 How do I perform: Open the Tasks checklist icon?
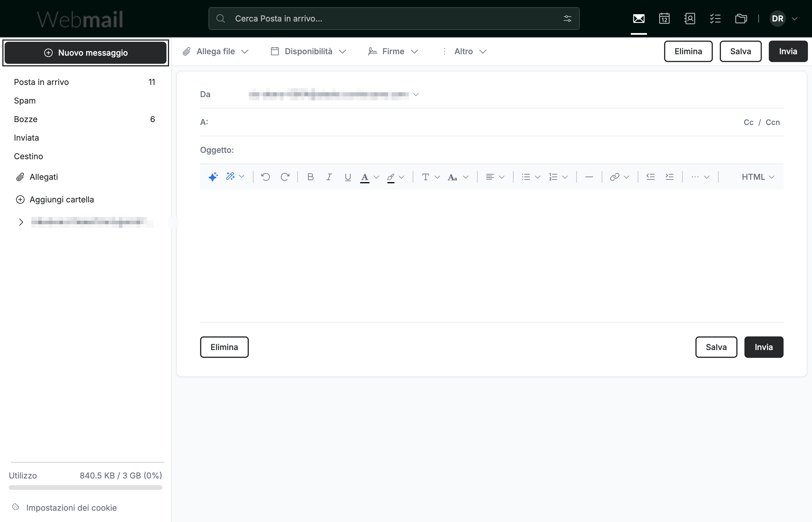715,19
